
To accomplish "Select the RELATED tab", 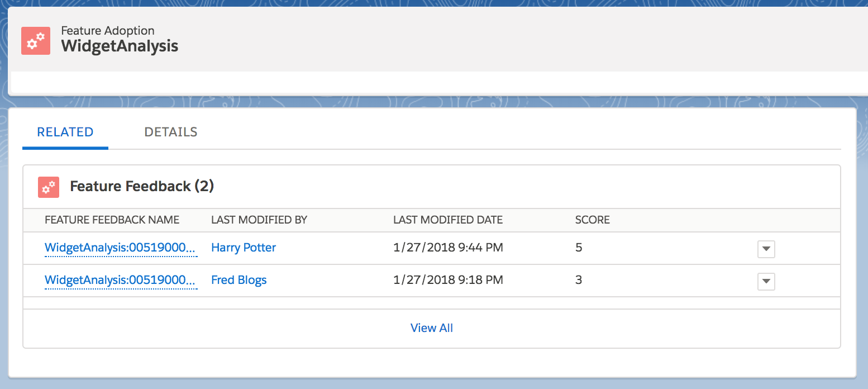I will (x=65, y=132).
